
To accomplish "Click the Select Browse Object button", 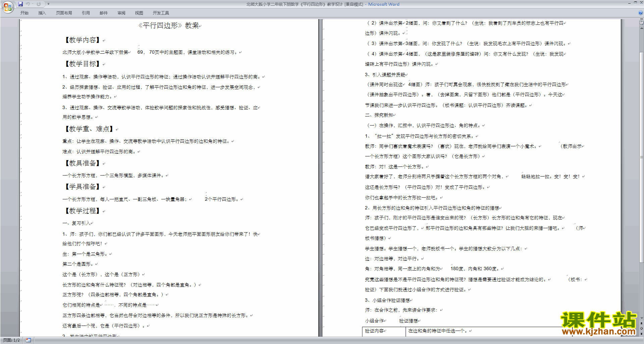I will tap(641, 329).
